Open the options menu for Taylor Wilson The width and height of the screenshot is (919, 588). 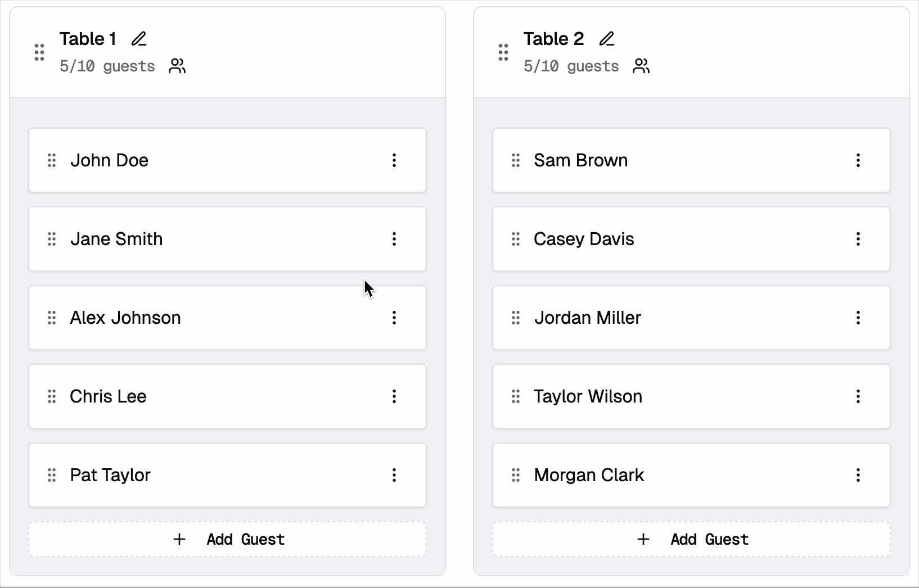tap(858, 396)
